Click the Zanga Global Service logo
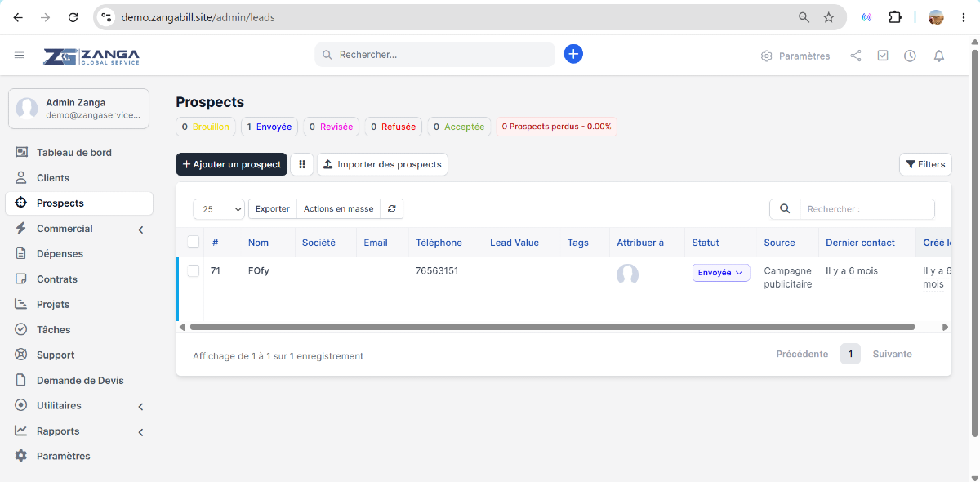 click(91, 56)
